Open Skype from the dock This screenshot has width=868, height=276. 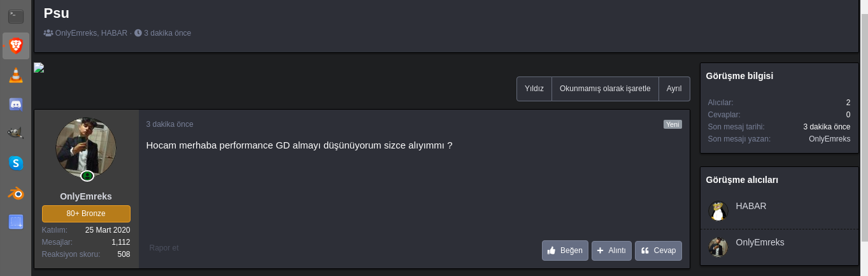click(x=16, y=163)
